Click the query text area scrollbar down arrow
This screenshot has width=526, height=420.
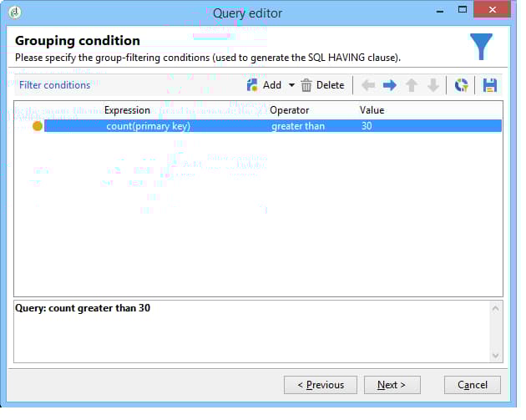click(x=495, y=355)
